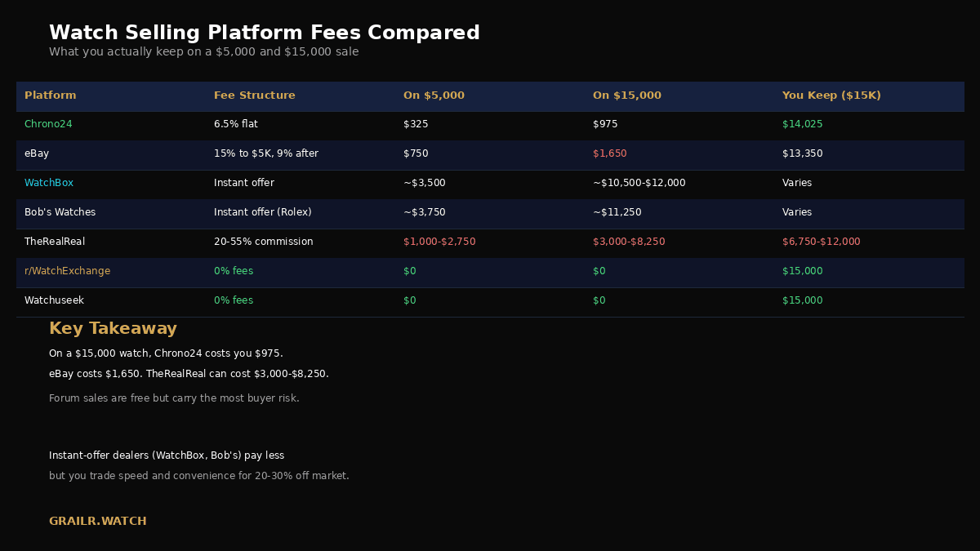
Task: Click WatchBox 'Instant offer' cell
Action: coord(244,183)
